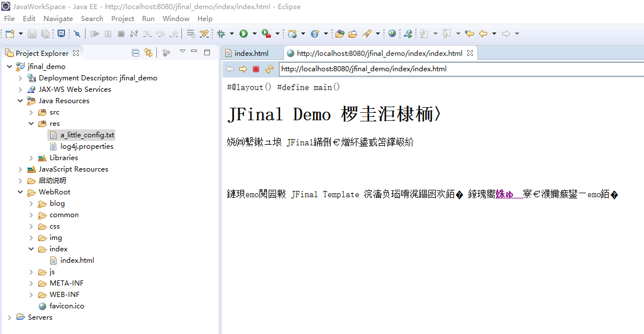Viewport: 644px width, 334px height.
Task: Click the Disconnect debug icon
Action: [x=134, y=34]
